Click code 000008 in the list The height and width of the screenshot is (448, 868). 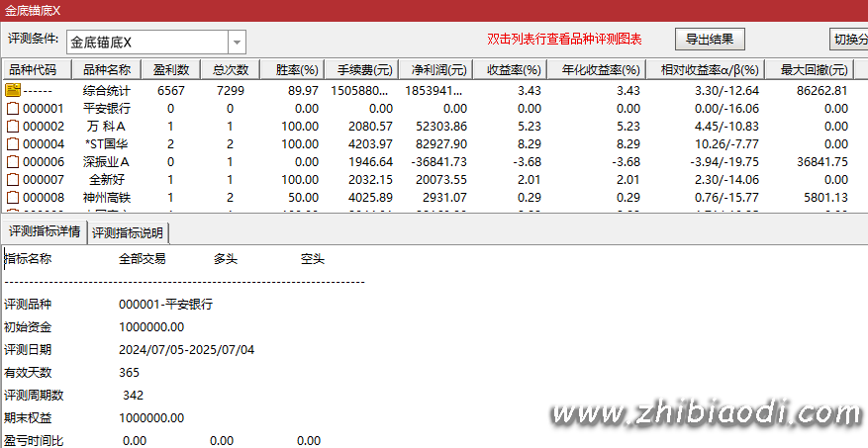(x=44, y=197)
